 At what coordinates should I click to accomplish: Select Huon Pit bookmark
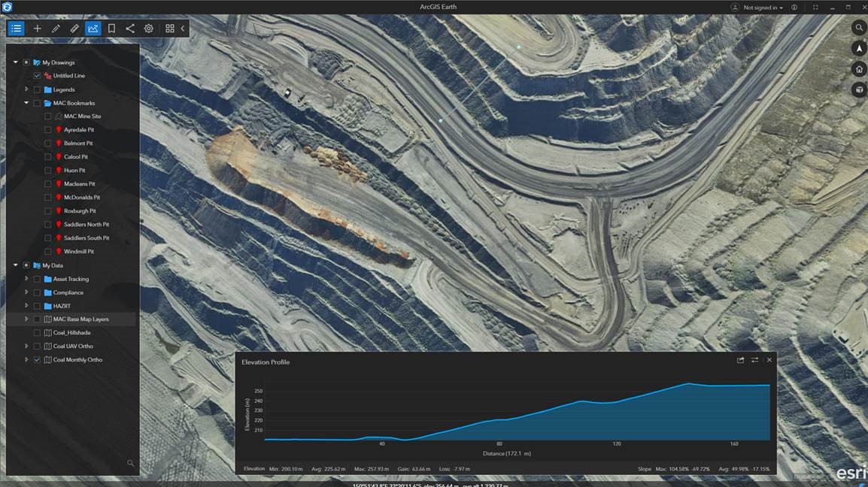(x=74, y=171)
